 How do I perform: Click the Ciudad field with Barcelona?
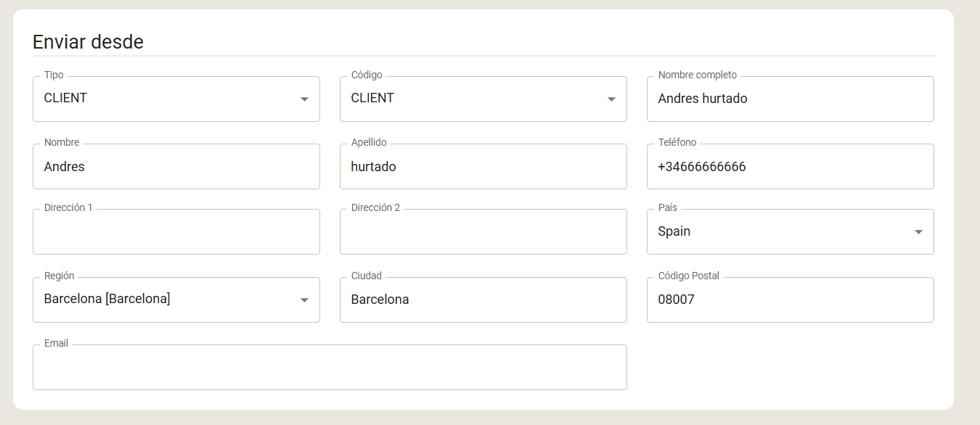pos(483,300)
